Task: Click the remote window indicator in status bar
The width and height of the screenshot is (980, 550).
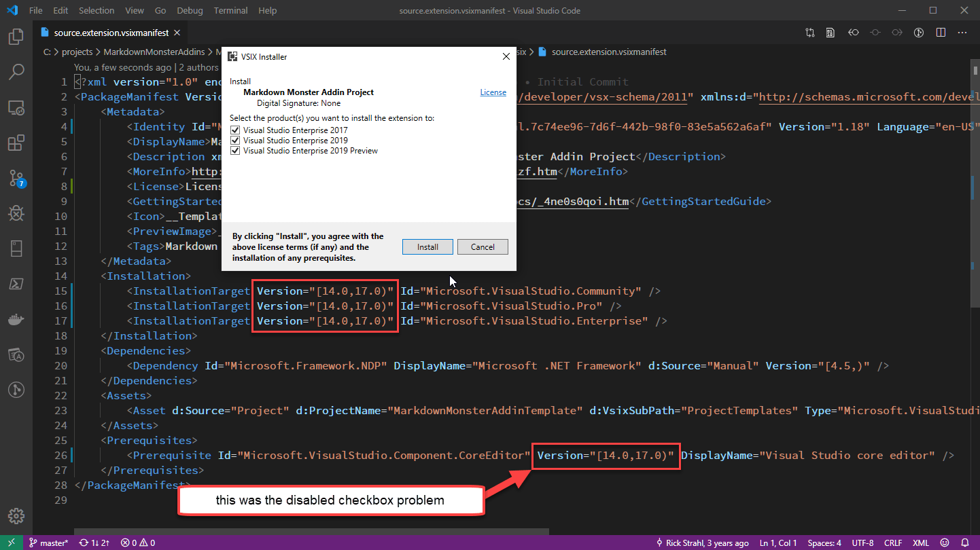Action: click(12, 543)
